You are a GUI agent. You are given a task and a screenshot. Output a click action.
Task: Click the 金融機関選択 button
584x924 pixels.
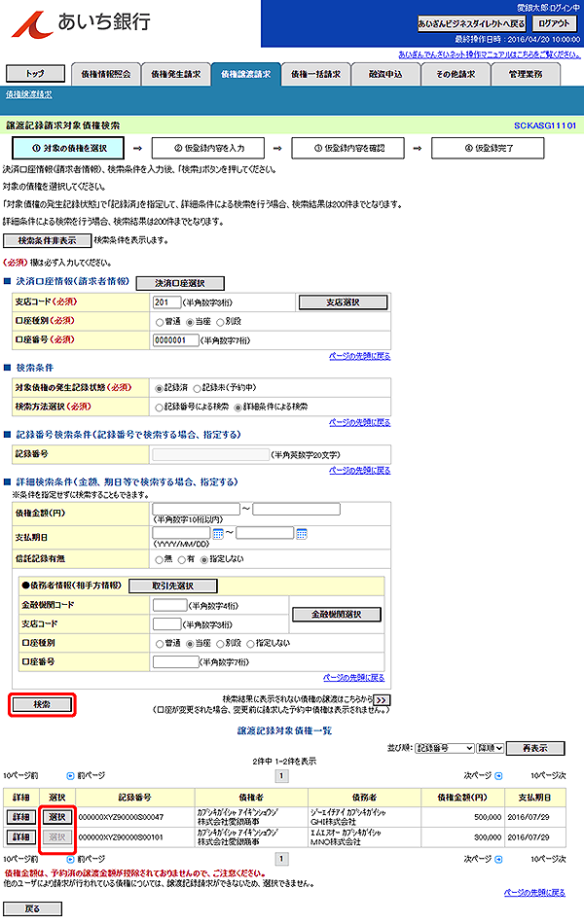coord(336,615)
